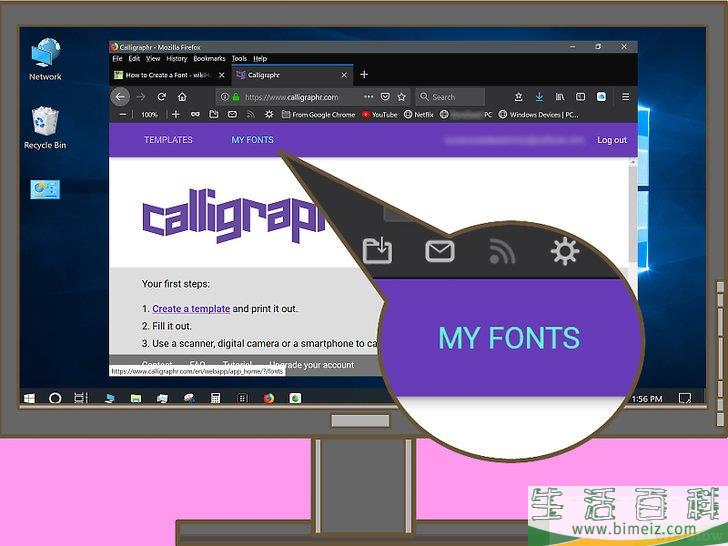The image size is (728, 546).
Task: Open Task View on the taskbar
Action: (81, 398)
